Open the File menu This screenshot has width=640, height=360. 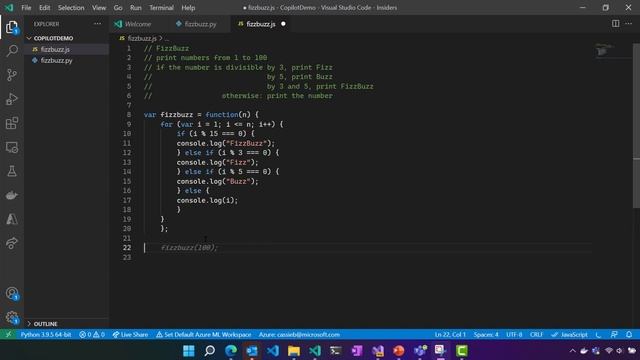tap(26, 7)
